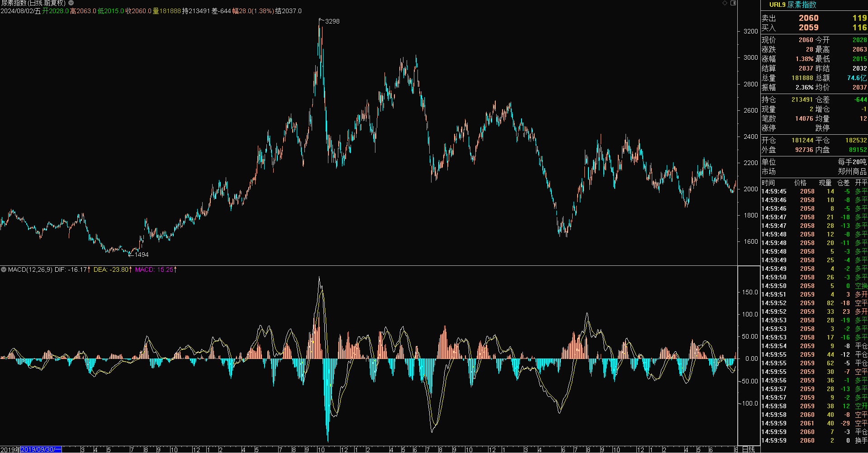868x453 pixels.
Task: Click the 买入 volume 116
Action: (x=859, y=28)
